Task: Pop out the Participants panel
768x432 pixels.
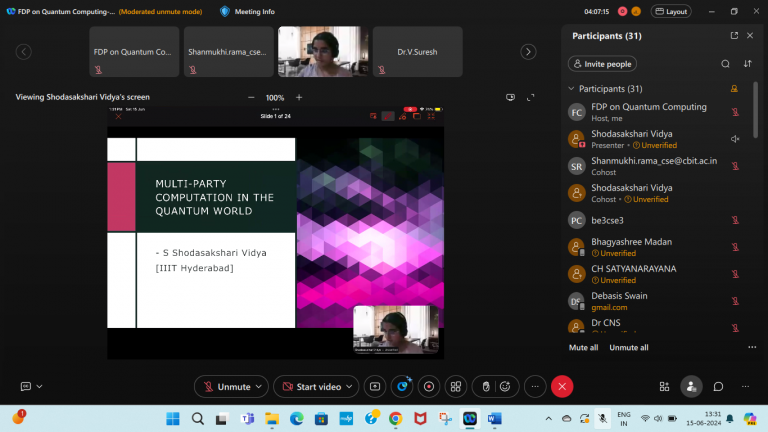Action: coord(734,36)
